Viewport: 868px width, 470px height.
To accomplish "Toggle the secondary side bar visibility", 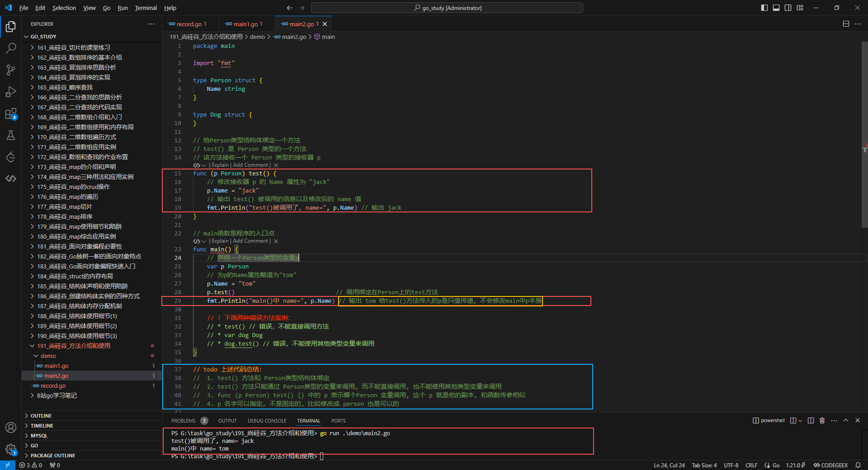I will [788, 8].
